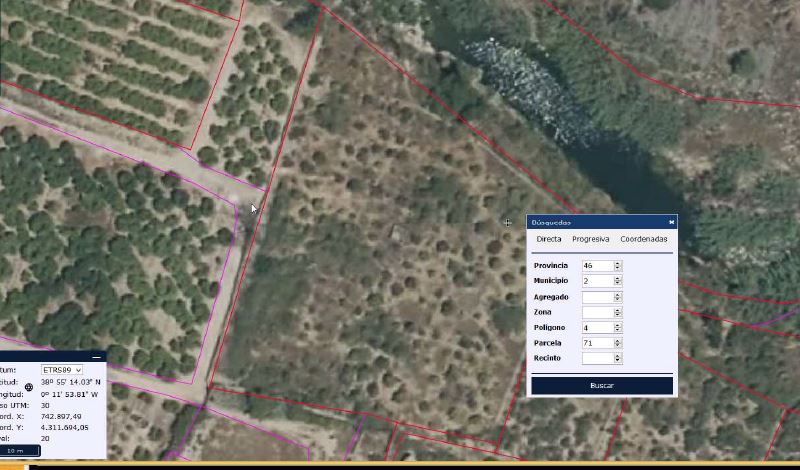Screen dimensions: 800x470
Task: Adjust the Parcela spinner arrows
Action: pos(618,343)
